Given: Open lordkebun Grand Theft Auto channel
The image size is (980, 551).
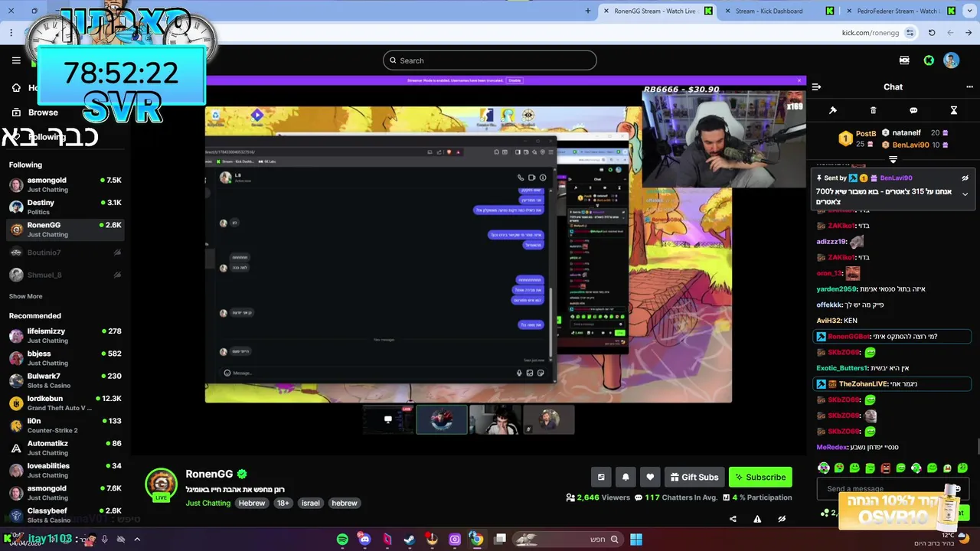Looking at the screenshot, I should click(x=65, y=403).
